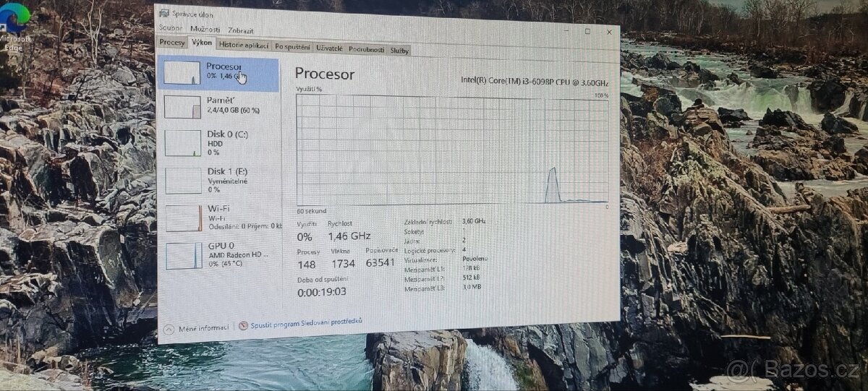Select the Wi-Fi mini graph thumbnail
Viewport: 868px width, 391px height.
(x=184, y=218)
